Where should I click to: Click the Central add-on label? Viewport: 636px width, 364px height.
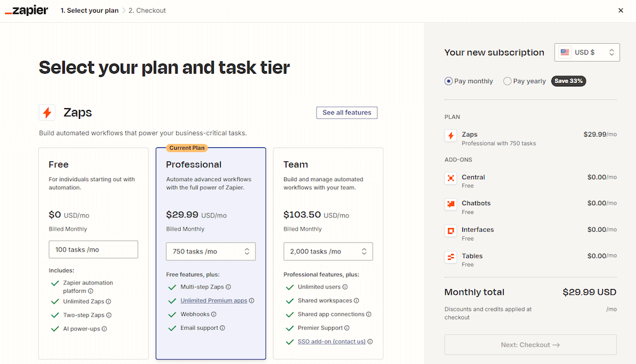pyautogui.click(x=473, y=177)
